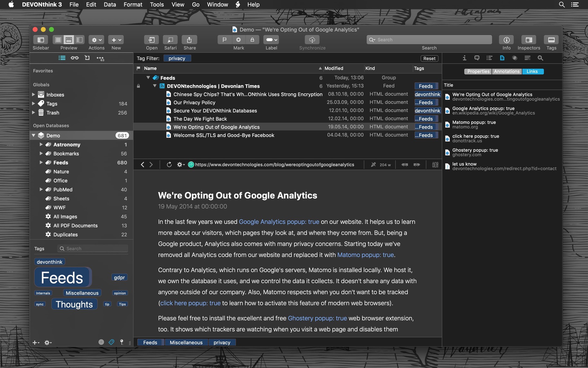Toggle the locked mark button

click(x=252, y=40)
